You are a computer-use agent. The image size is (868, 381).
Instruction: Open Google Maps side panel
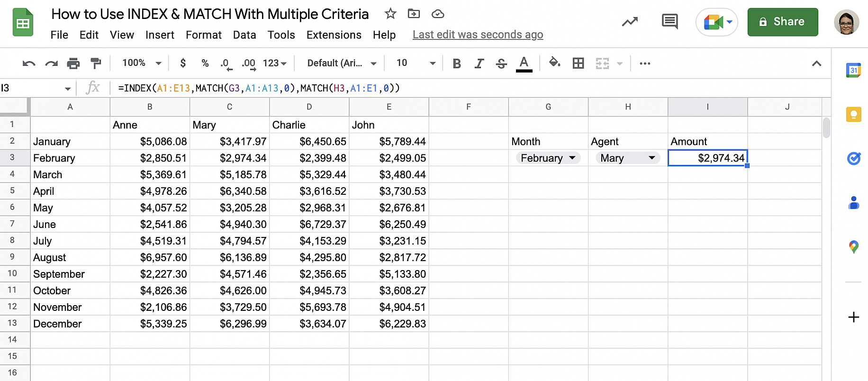[x=853, y=246]
